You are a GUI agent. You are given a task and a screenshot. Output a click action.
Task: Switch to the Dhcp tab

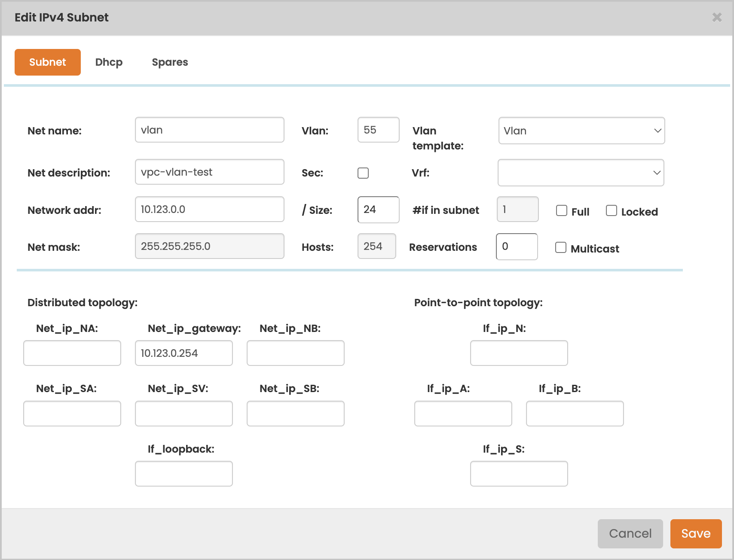(109, 62)
